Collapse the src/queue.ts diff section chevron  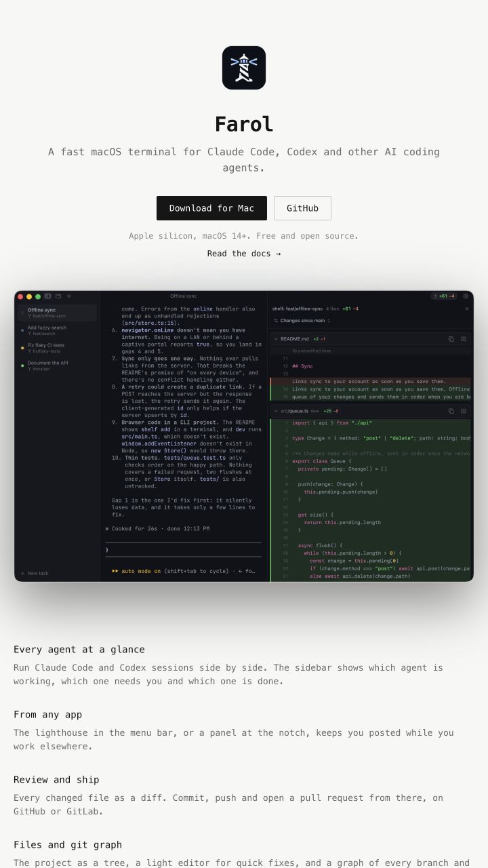coord(276,411)
